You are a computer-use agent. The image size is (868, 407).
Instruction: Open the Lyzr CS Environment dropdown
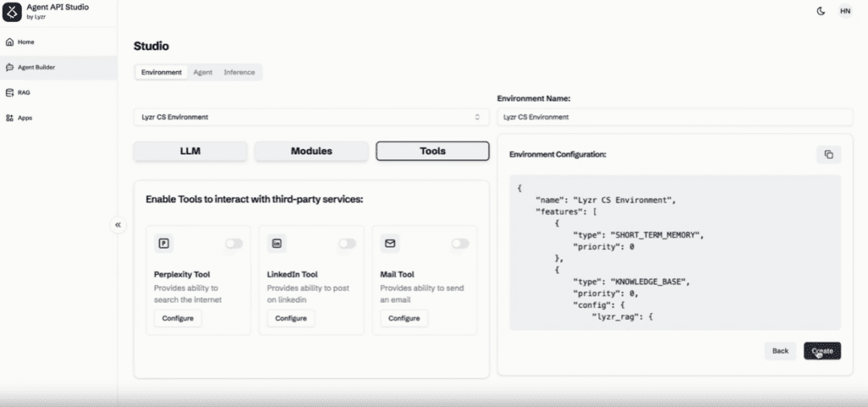point(311,117)
